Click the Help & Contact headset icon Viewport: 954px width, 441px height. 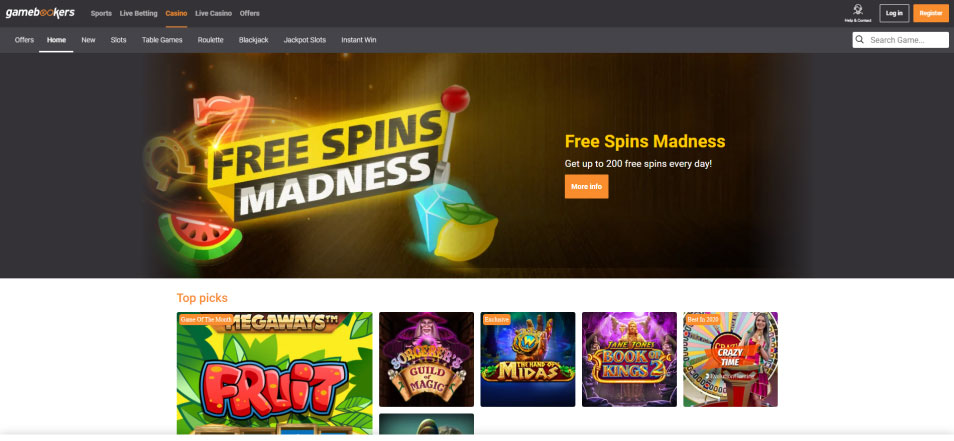tap(858, 10)
